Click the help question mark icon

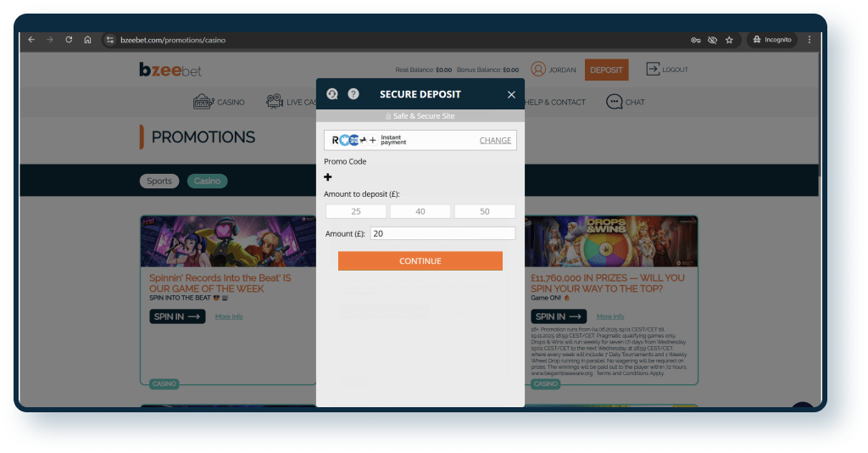353,94
